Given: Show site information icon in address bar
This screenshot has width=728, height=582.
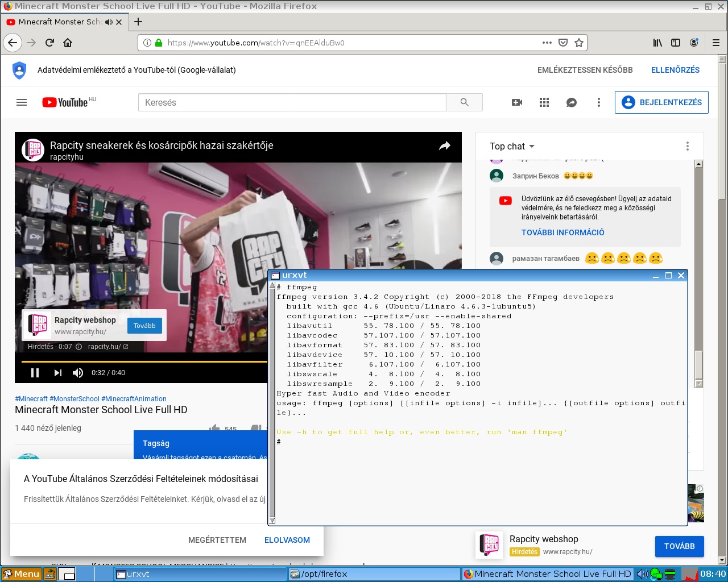Looking at the screenshot, I should [147, 43].
